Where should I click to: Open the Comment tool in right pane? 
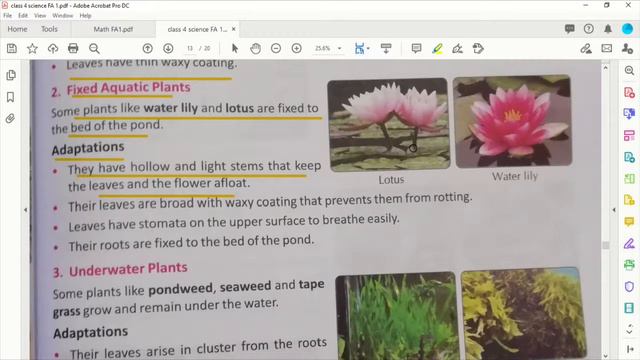(629, 222)
